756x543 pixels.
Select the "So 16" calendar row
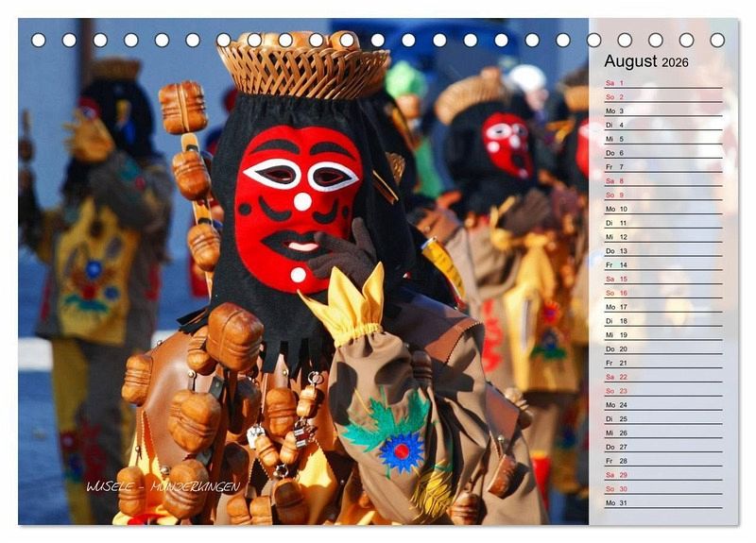click(663, 293)
